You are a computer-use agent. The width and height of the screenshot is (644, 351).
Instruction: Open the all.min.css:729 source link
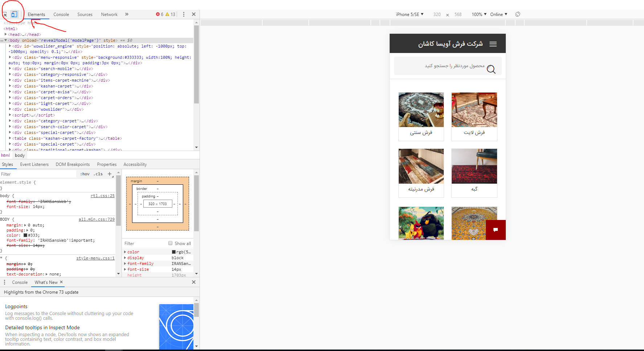[97, 219]
